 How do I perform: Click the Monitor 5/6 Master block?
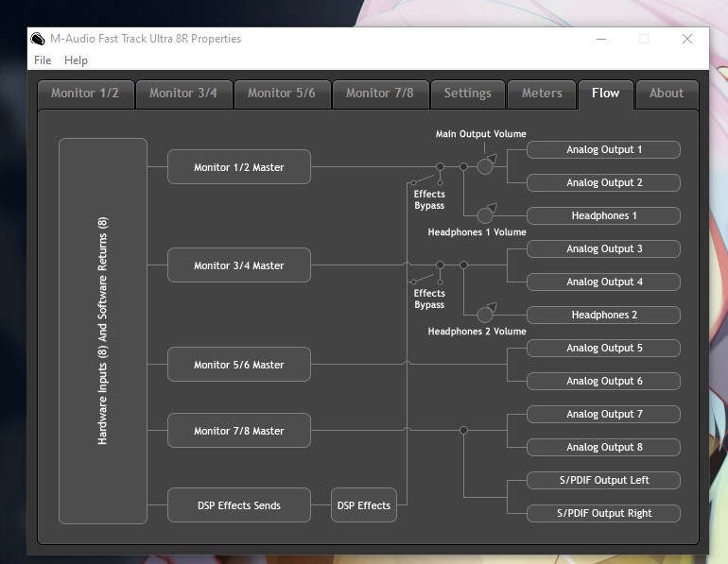(x=239, y=365)
